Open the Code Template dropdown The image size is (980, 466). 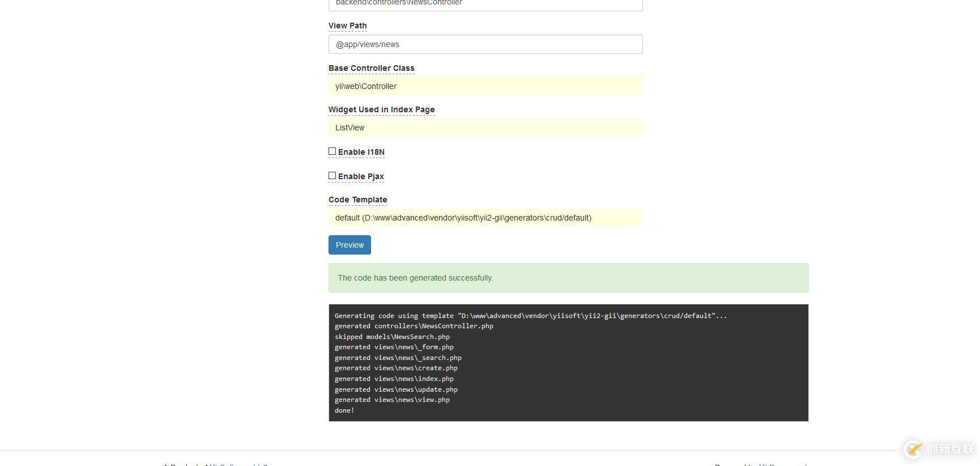pos(485,218)
